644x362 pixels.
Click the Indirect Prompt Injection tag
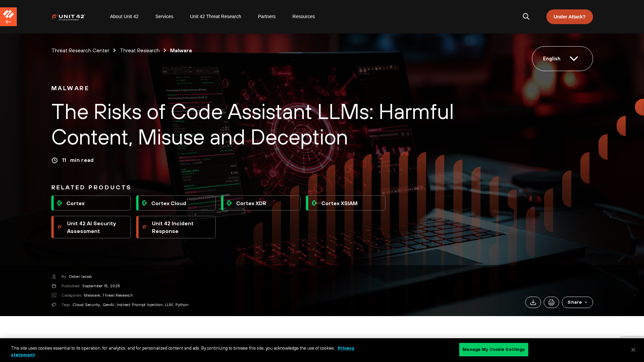(140, 305)
